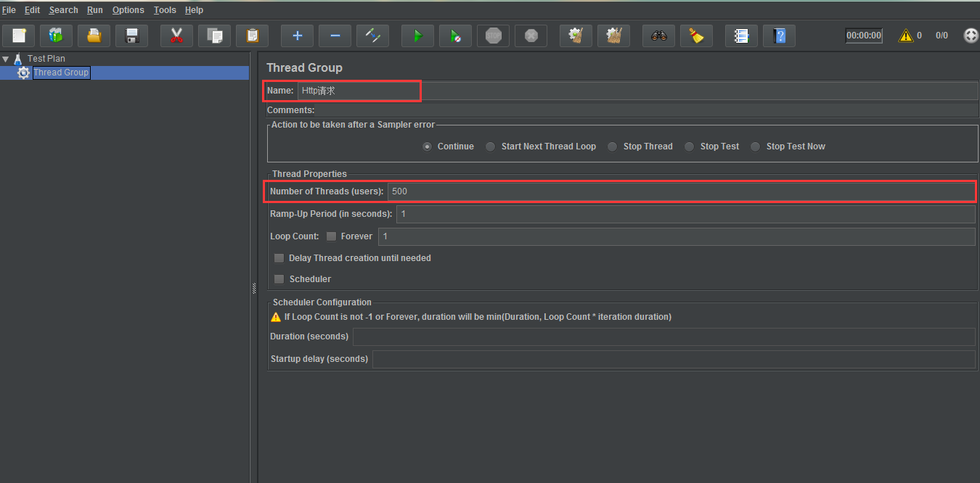Image resolution: width=980 pixels, height=483 pixels.
Task: Click the Loop Count value field
Action: coord(677,236)
